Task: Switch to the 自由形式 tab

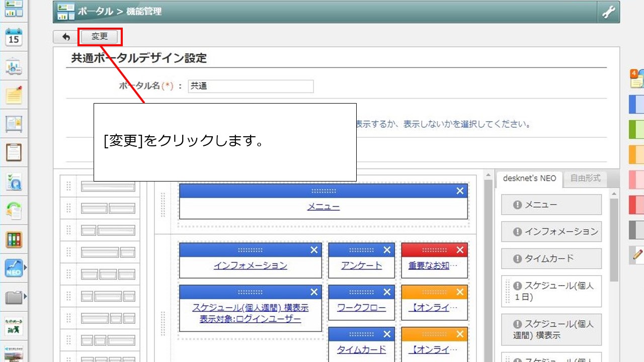Action: [x=585, y=179]
